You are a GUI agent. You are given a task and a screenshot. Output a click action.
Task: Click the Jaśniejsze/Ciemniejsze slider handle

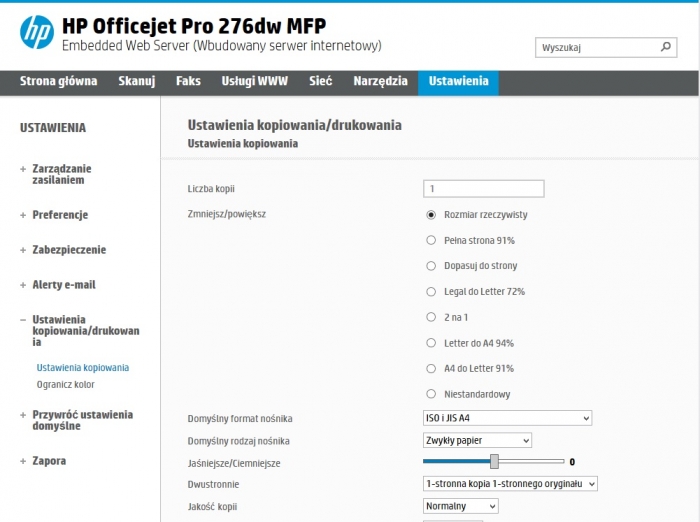pos(494,462)
